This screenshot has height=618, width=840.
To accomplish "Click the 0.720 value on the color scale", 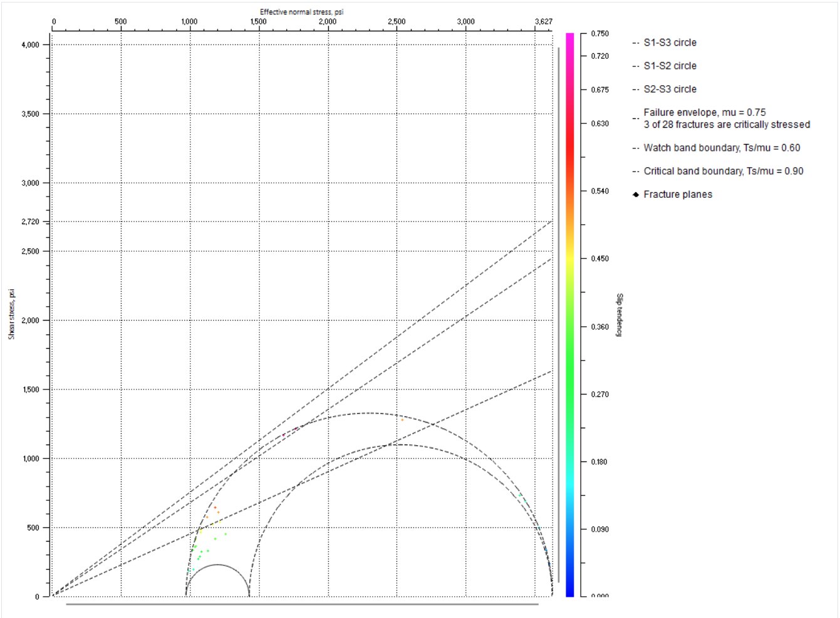I will click(599, 56).
